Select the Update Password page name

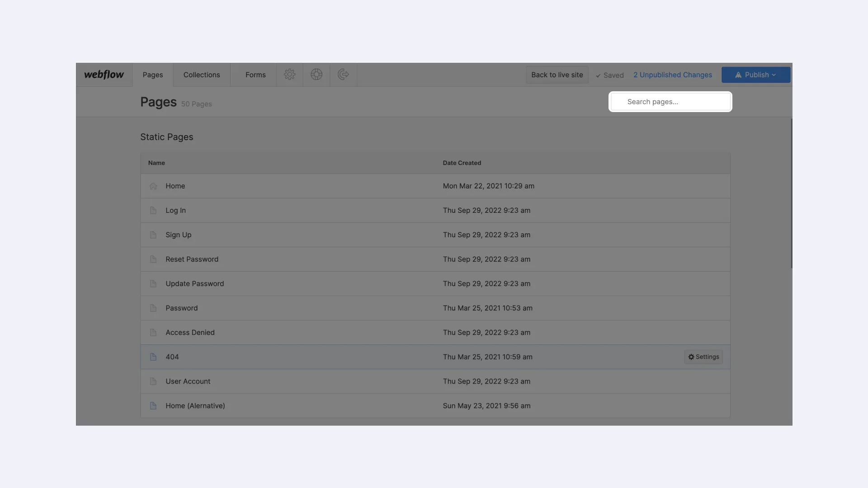(x=195, y=284)
